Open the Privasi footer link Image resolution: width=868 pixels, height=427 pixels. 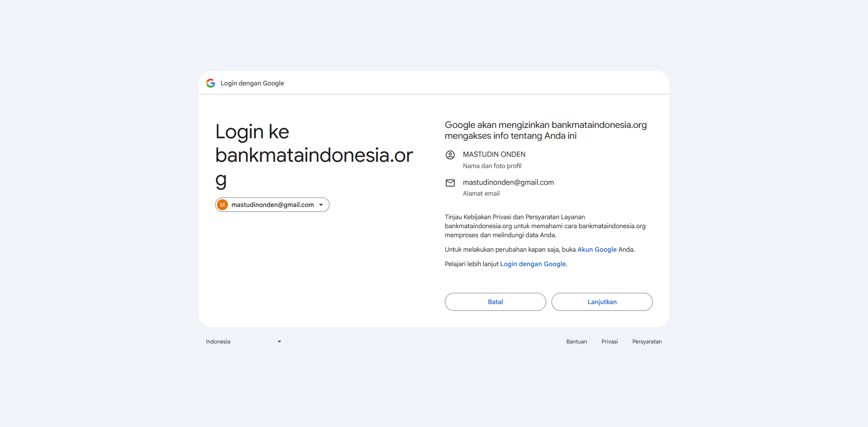click(609, 342)
